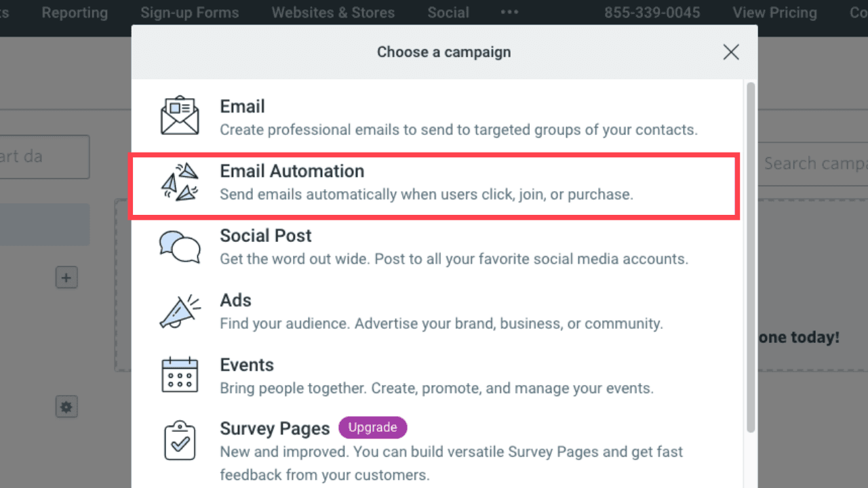Image resolution: width=868 pixels, height=488 pixels.
Task: Click the 855-339-0045 phone number
Action: pos(652,12)
